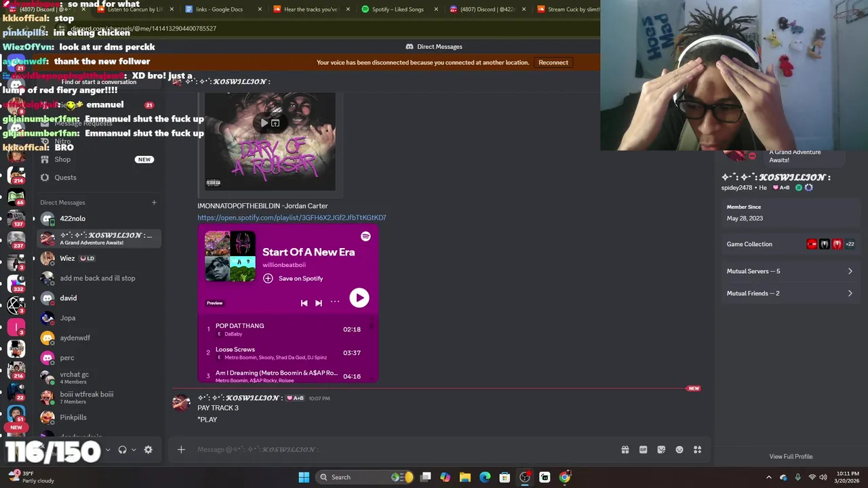Image resolution: width=868 pixels, height=488 pixels.
Task: Click the Start Of A New Era cover art
Action: click(x=230, y=256)
